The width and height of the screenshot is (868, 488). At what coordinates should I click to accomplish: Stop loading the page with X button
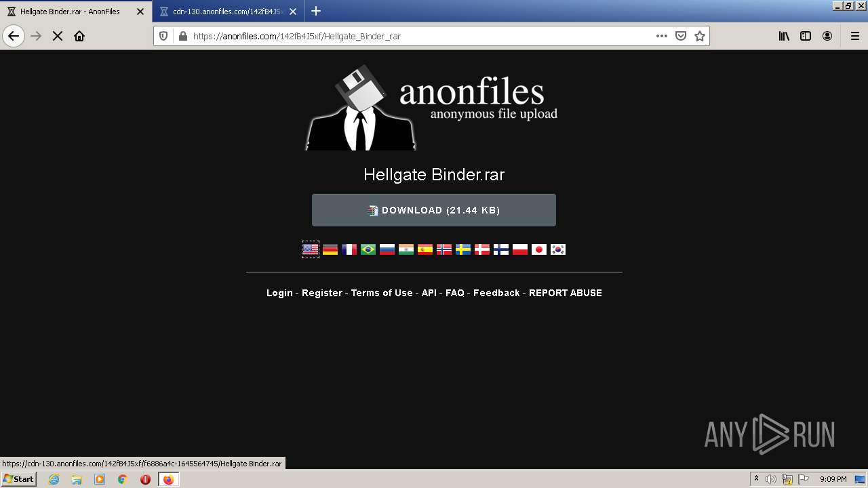point(58,36)
